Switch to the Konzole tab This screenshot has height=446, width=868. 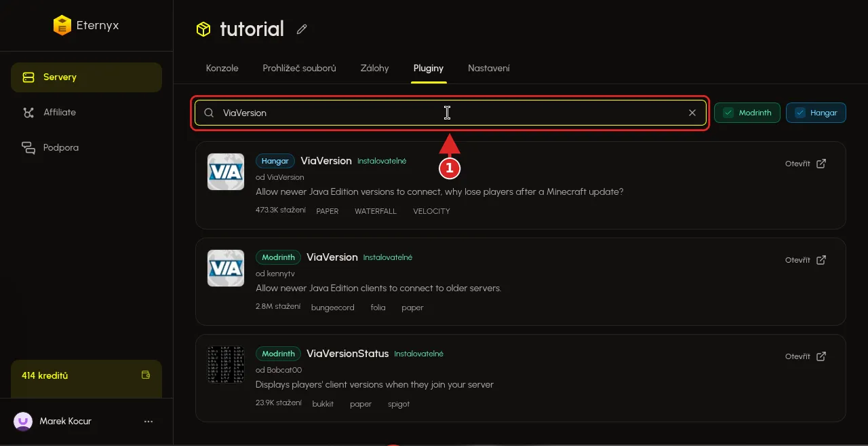pos(222,69)
